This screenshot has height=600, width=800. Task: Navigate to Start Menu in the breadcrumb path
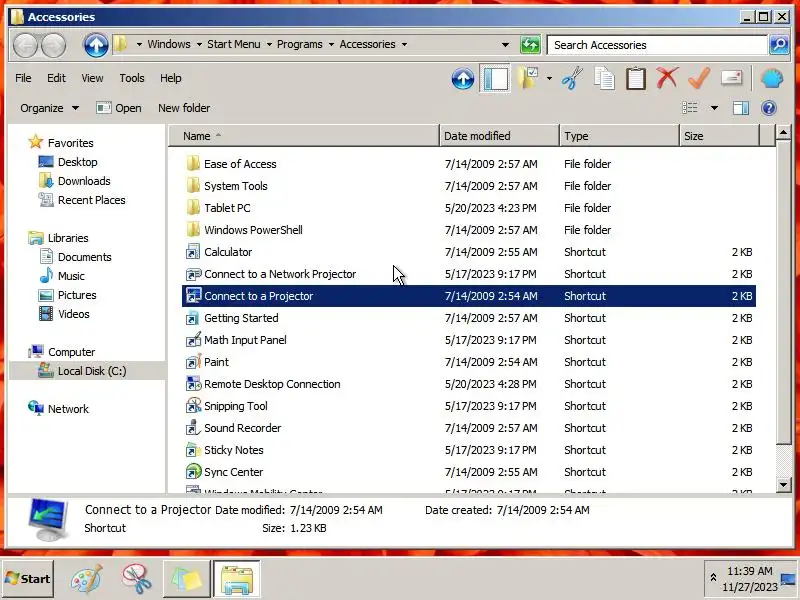coord(234,44)
